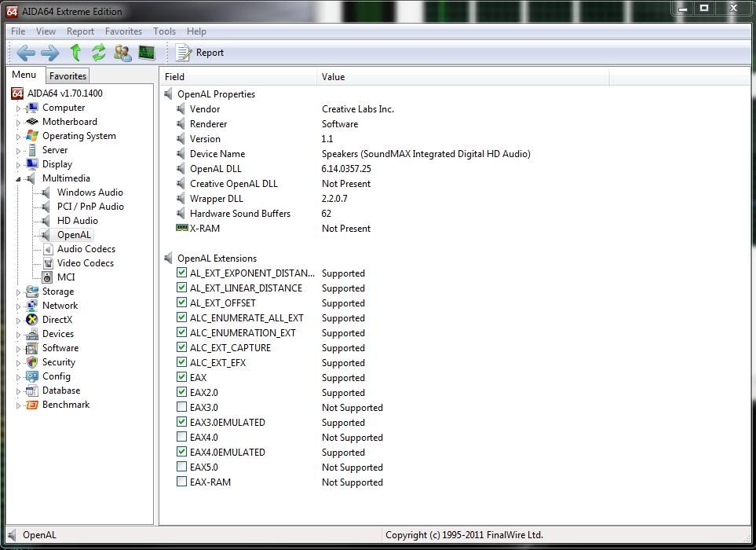756x550 pixels.
Task: Click the Database icon in tree
Action: pos(32,390)
